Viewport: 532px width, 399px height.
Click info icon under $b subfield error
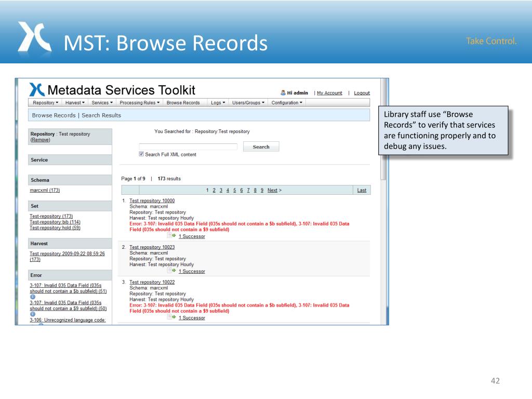pos(33,297)
